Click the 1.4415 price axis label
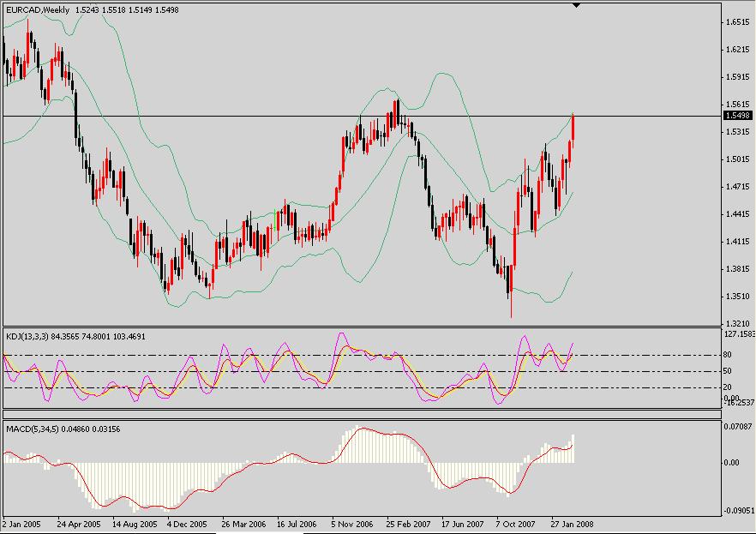This screenshot has width=756, height=534. tap(738, 214)
